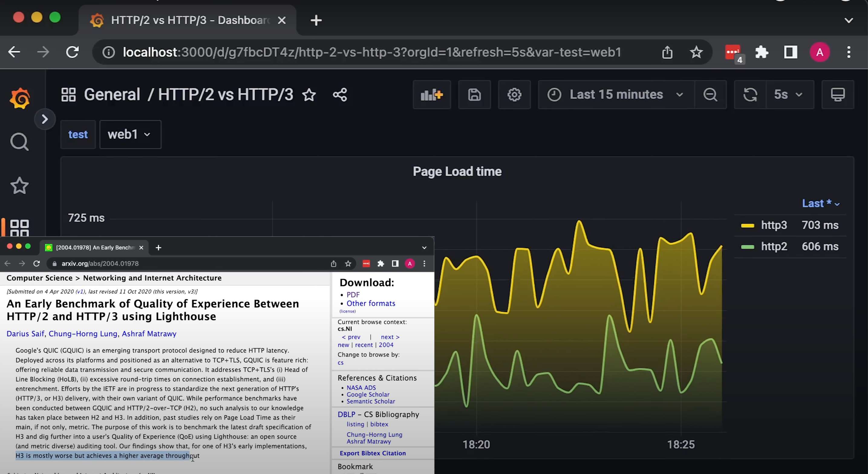Click the Add panel icon
The width and height of the screenshot is (868, 474).
pyautogui.click(x=432, y=95)
